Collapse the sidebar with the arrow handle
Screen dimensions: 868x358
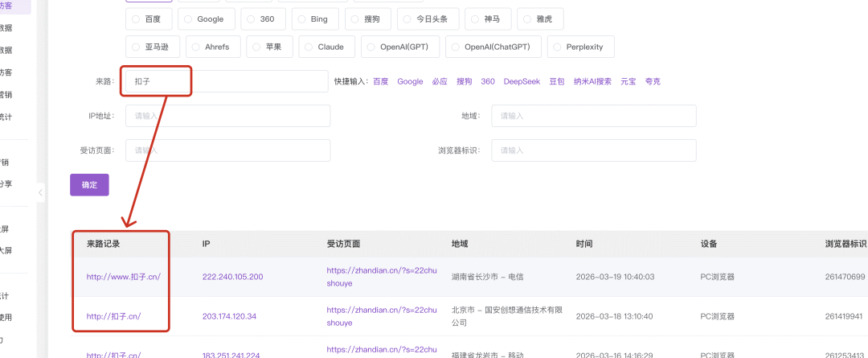click(40, 192)
